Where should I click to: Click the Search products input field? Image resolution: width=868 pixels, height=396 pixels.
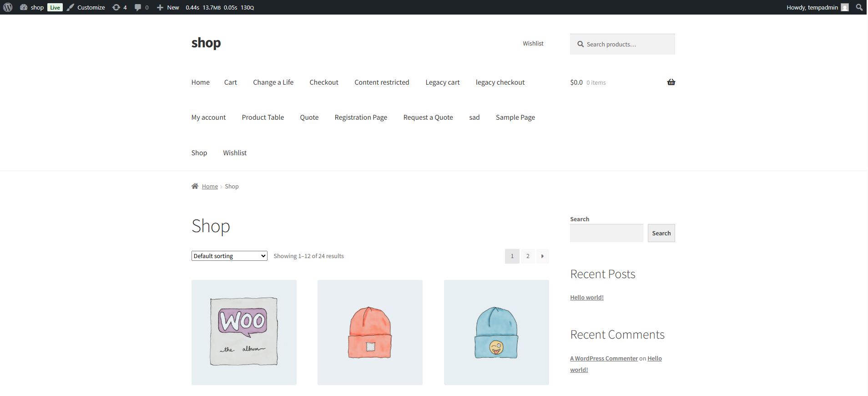[628, 44]
